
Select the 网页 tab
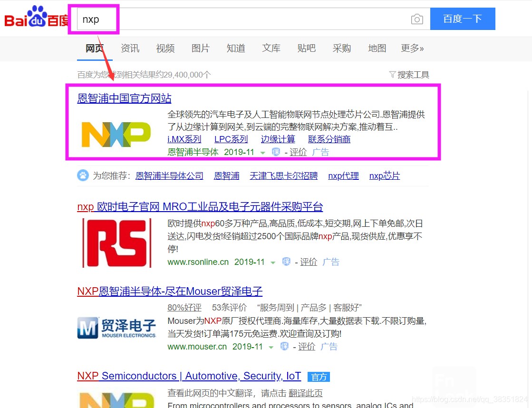[x=95, y=48]
